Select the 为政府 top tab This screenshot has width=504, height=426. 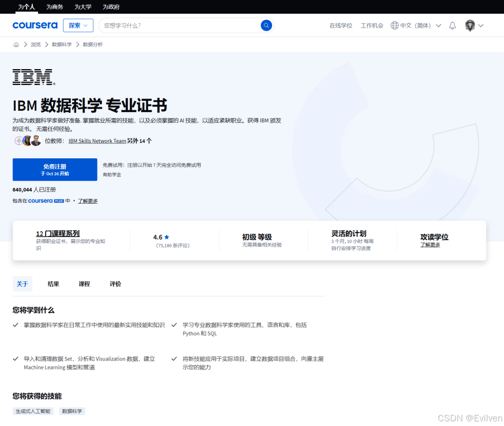(x=111, y=7)
